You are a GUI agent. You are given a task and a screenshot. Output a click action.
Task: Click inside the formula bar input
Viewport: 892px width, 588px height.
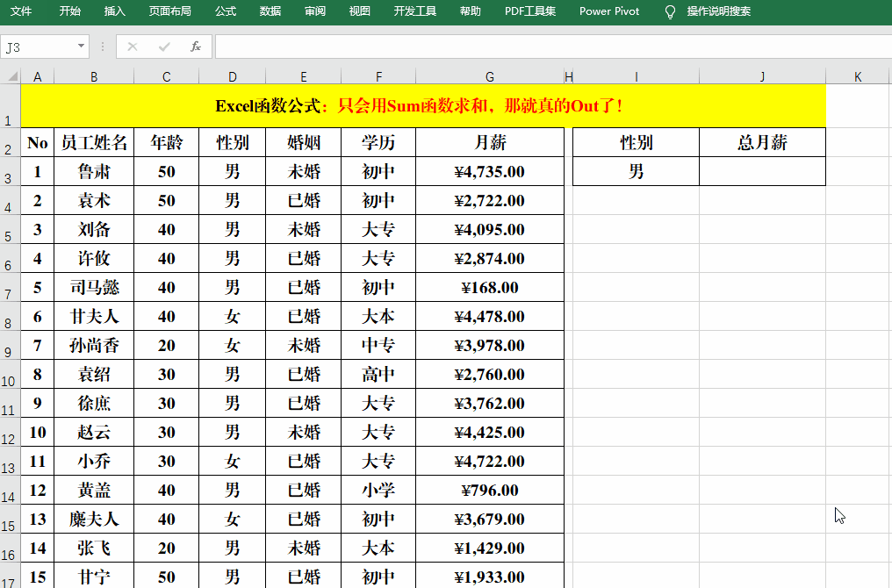553,47
